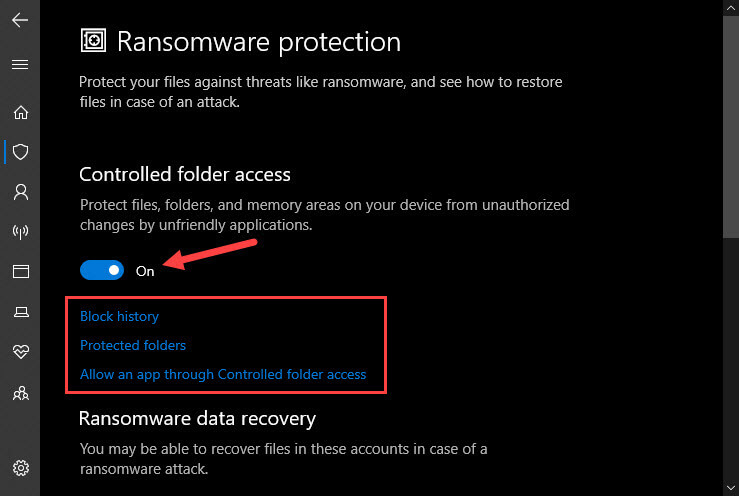Click Allow an app through Controlled folder access
The image size is (739, 496).
223,374
